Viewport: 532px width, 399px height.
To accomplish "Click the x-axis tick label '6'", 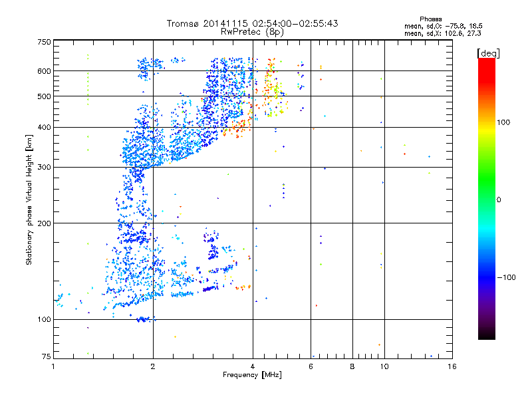I will (311, 366).
